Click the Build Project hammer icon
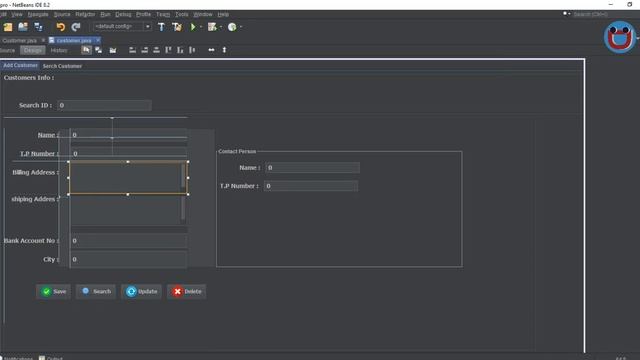Viewport: 640px width, 360px height. 161,27
